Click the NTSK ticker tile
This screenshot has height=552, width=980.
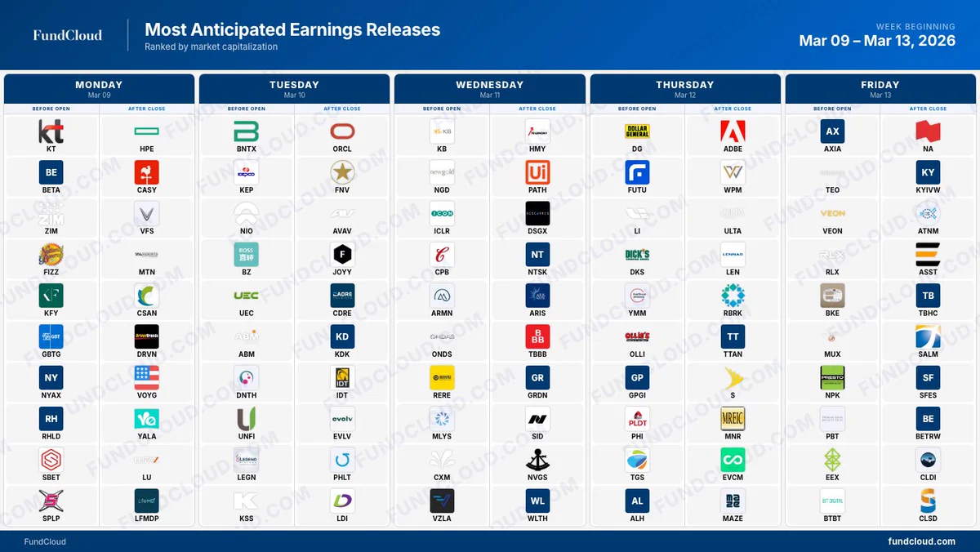coord(537,260)
